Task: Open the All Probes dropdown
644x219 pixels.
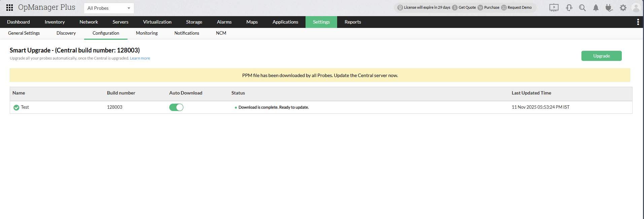Action: tap(109, 8)
